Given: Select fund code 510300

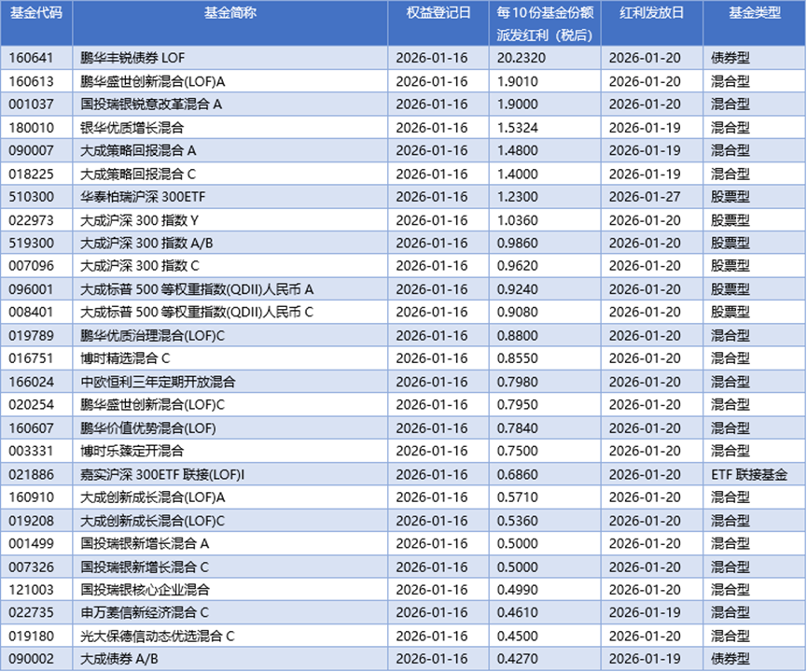Looking at the screenshot, I should tap(37, 197).
